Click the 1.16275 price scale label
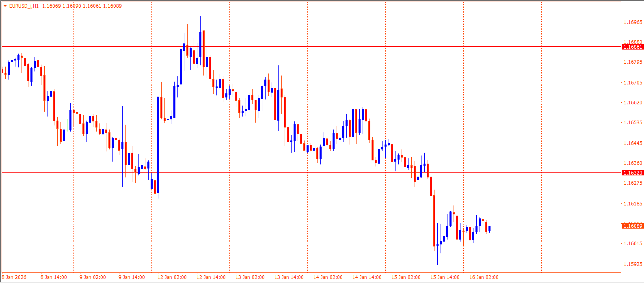The width and height of the screenshot is (644, 283). (x=633, y=183)
